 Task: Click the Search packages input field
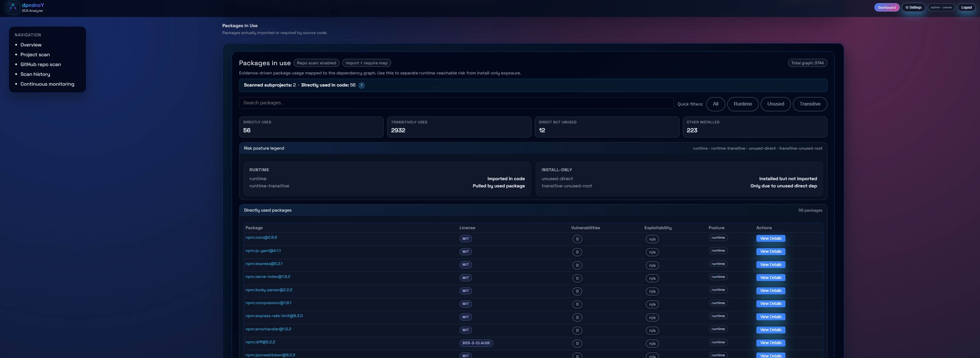click(456, 103)
